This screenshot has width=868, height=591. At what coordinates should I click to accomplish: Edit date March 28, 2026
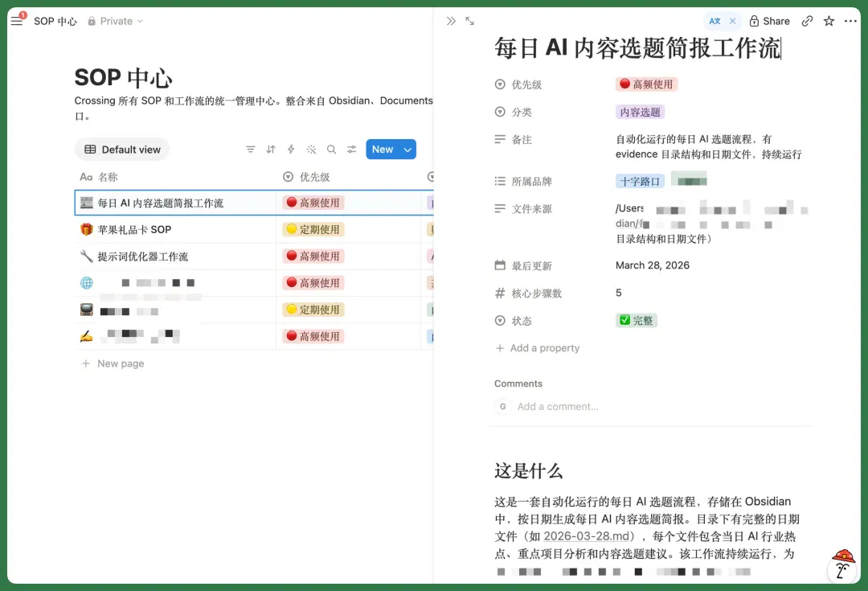click(x=653, y=265)
